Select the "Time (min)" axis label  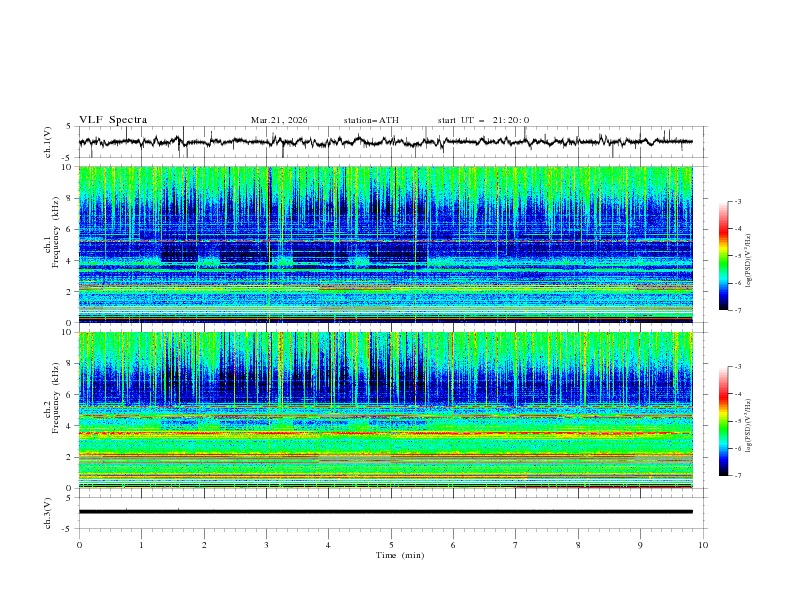point(400,555)
